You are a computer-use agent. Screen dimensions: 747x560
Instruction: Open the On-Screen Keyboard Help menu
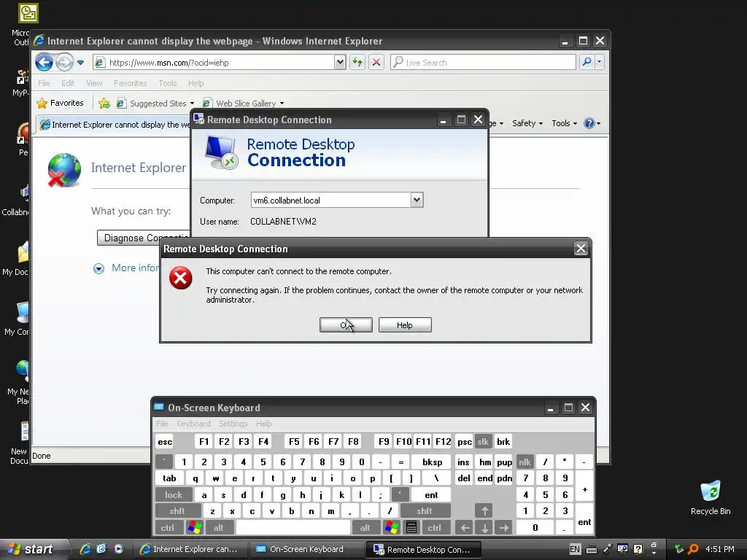[x=263, y=424]
